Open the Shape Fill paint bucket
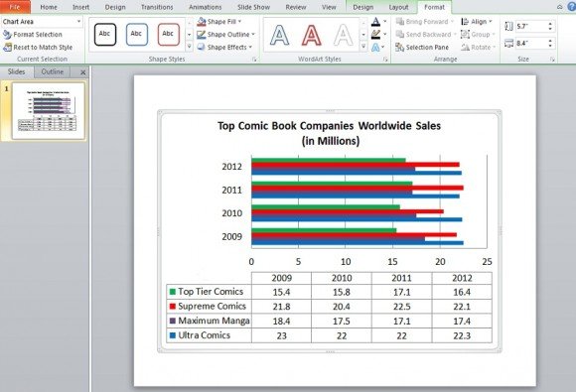This screenshot has width=576, height=392. [201, 22]
